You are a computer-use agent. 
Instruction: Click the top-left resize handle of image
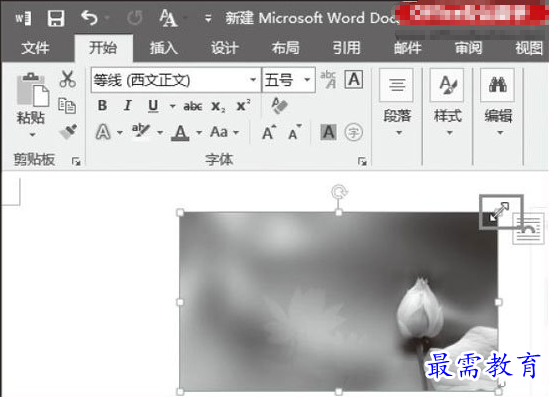pyautogui.click(x=180, y=213)
